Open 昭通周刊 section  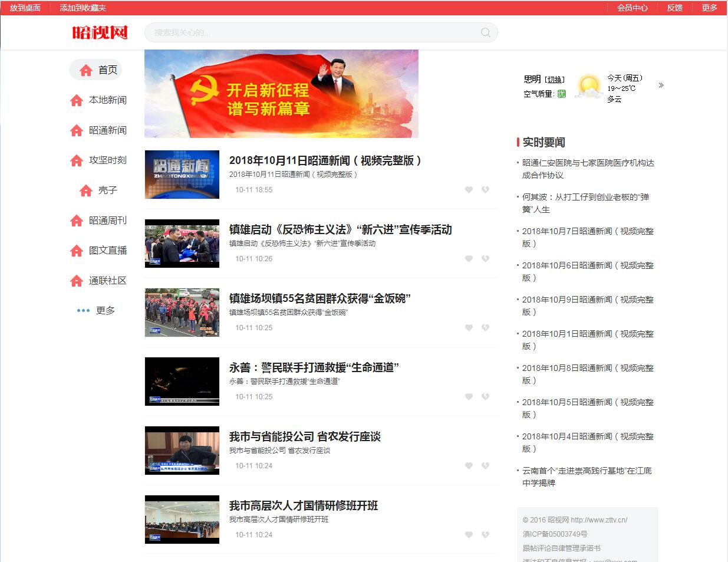108,221
